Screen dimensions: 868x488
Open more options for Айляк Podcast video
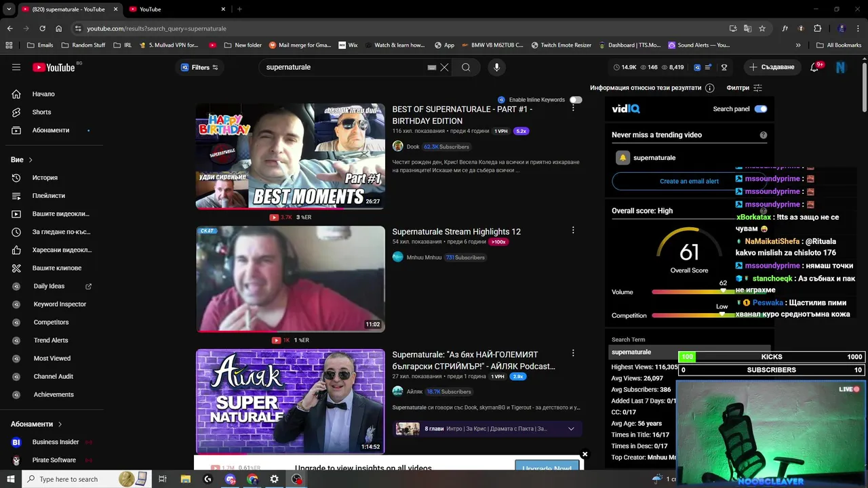pyautogui.click(x=573, y=353)
